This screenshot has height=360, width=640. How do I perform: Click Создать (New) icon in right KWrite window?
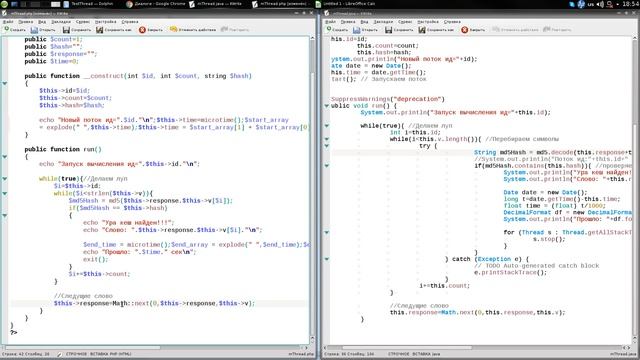pyautogui.click(x=329, y=30)
